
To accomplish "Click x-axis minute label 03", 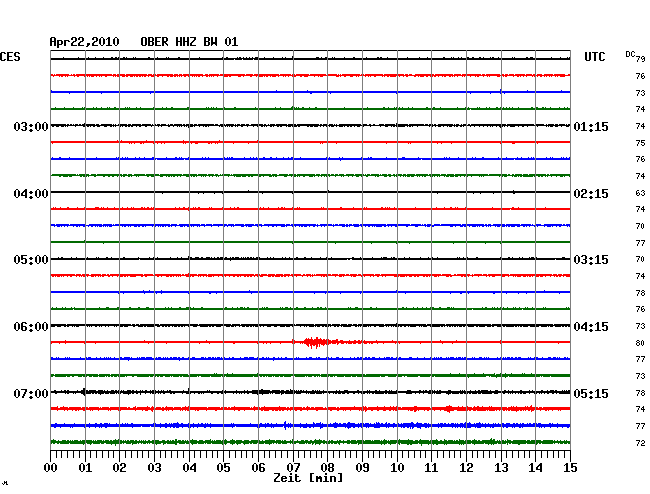I will (154, 468).
